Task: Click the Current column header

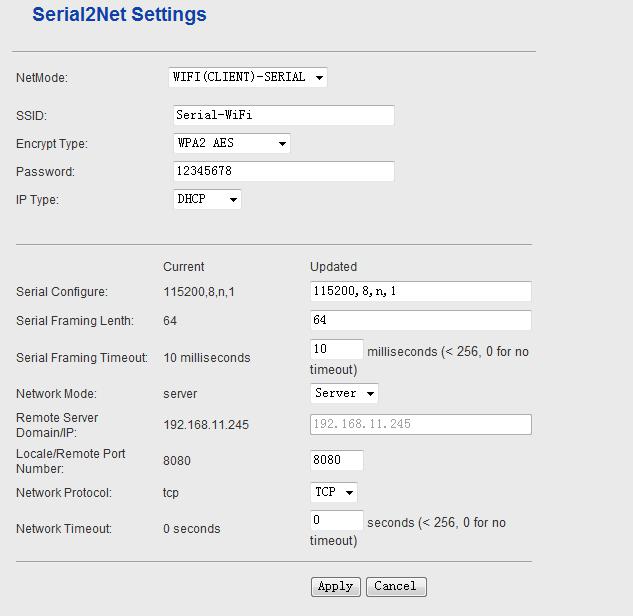Action: click(183, 267)
